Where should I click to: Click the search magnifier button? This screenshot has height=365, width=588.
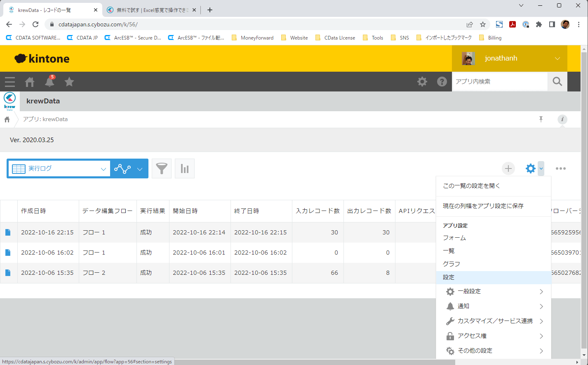[557, 82]
